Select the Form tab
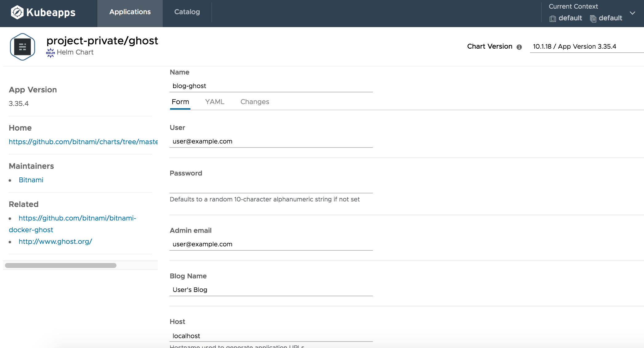 pos(180,102)
